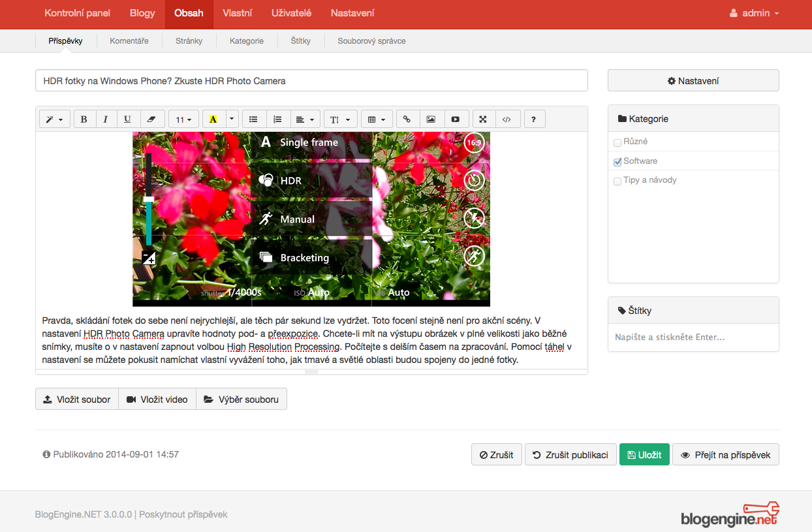Click the Poskytnout příspěvek footer link

pos(183,514)
